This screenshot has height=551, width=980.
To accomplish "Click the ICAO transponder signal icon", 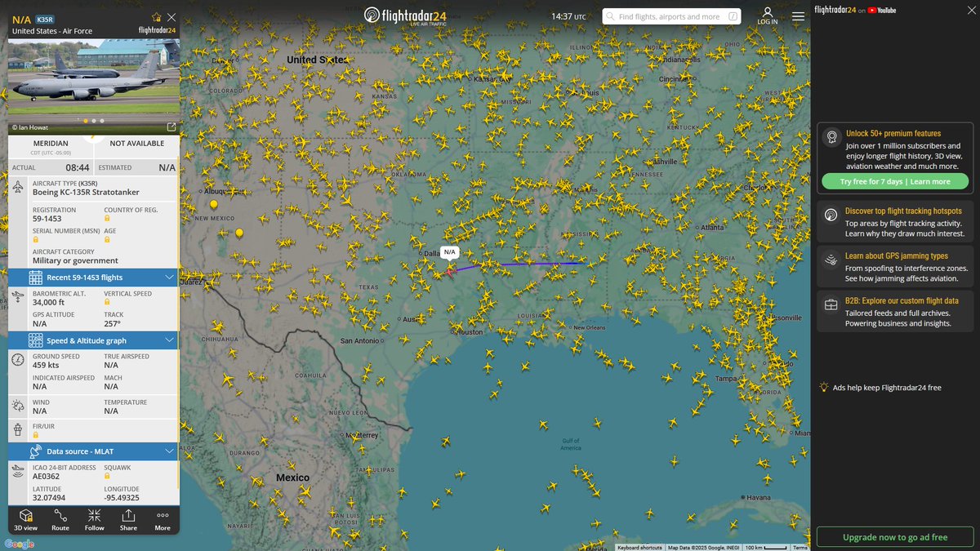I will click(19, 471).
